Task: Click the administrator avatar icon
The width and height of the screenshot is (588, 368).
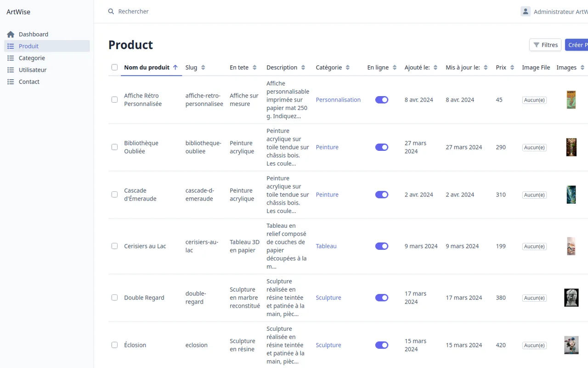Action: tap(526, 11)
